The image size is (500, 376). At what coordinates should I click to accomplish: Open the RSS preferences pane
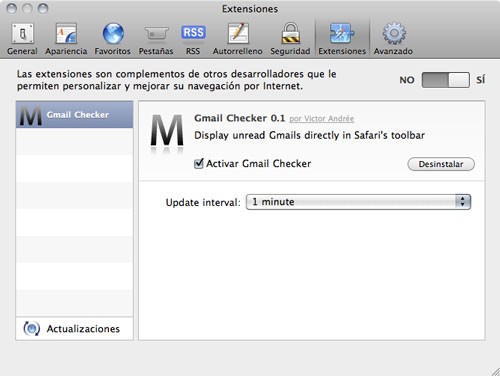193,39
